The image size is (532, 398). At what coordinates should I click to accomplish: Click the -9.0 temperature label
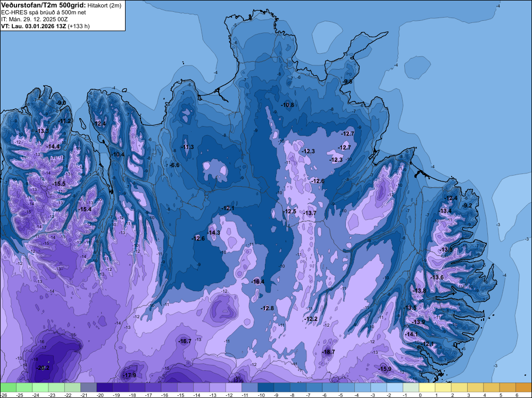61,103
